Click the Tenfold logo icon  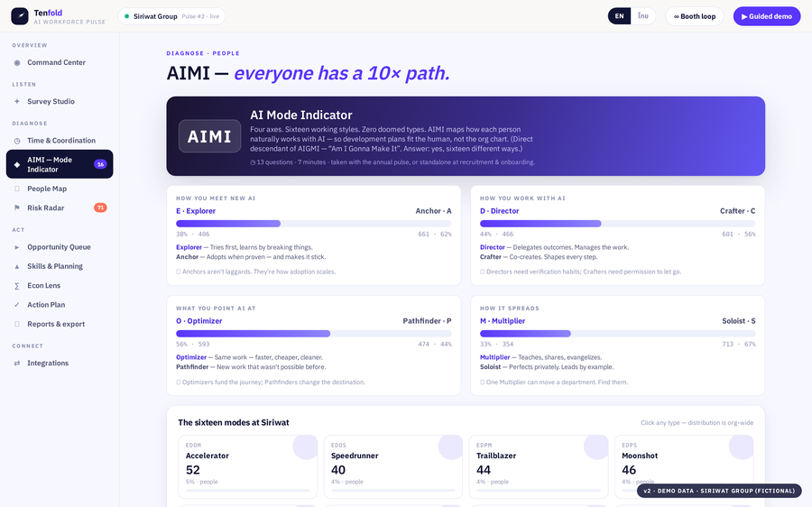click(20, 16)
